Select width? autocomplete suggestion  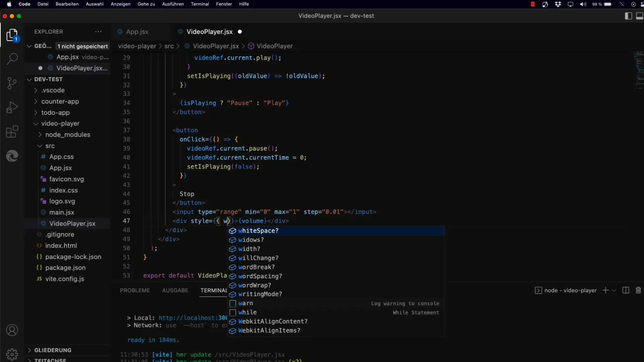pos(336,249)
